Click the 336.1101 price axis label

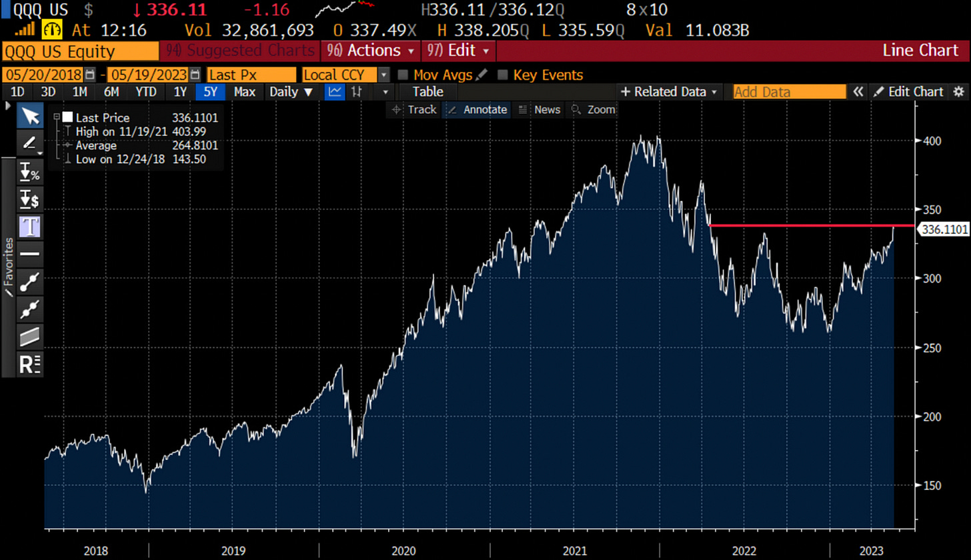tap(943, 229)
